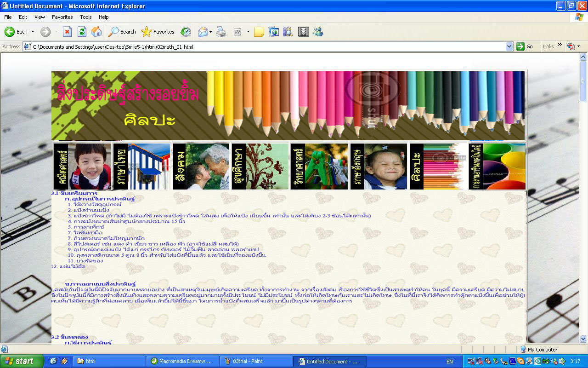This screenshot has width=588, height=368.
Task: Open the dropdown beside the Links toolbar icon
Action: pos(578,46)
